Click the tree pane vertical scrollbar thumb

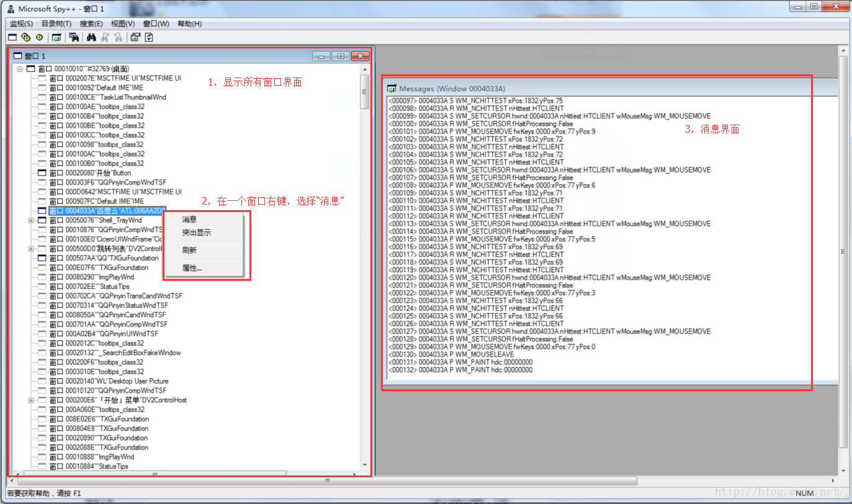pyautogui.click(x=365, y=92)
